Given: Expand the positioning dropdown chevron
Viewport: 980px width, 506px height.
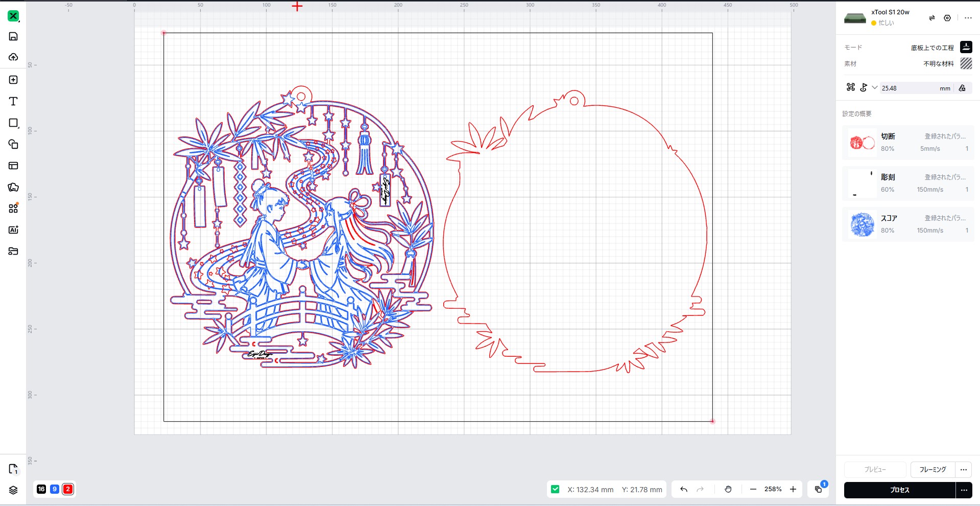Looking at the screenshot, I should click(875, 87).
